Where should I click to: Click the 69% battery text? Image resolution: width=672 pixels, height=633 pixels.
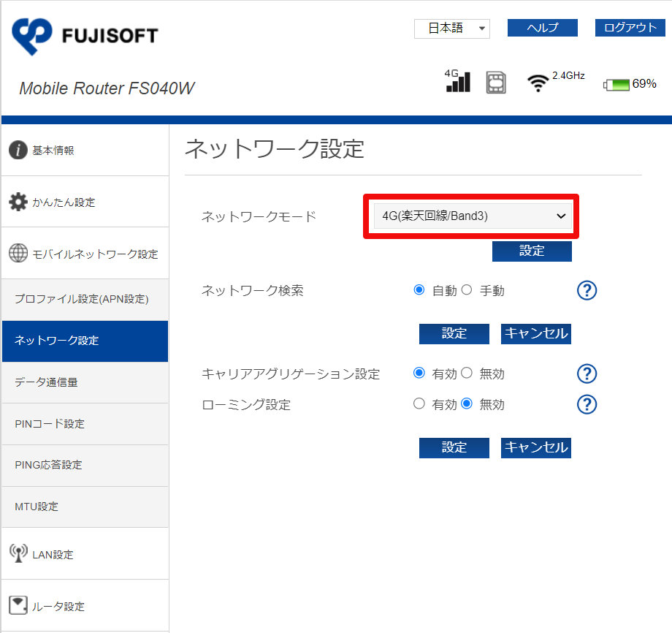point(644,83)
